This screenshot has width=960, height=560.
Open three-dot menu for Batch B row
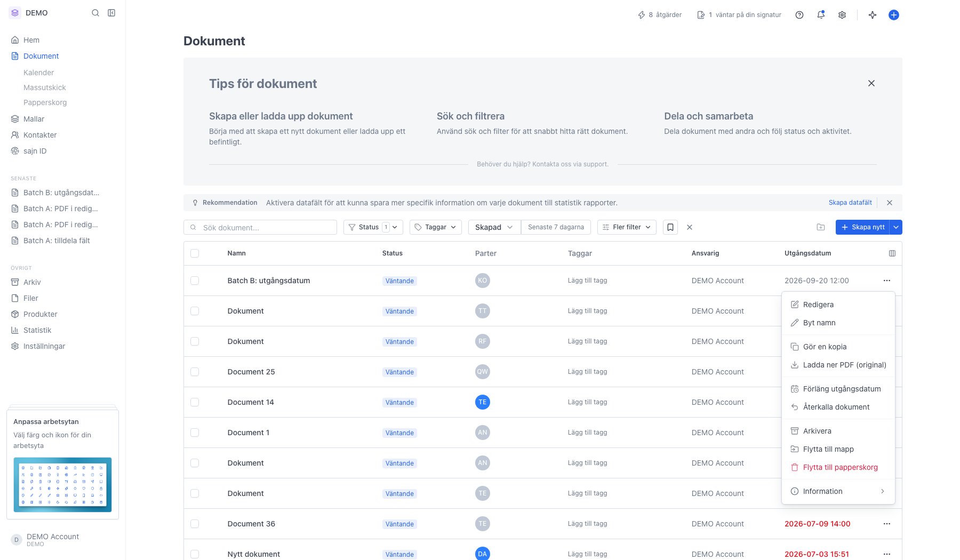click(x=887, y=281)
